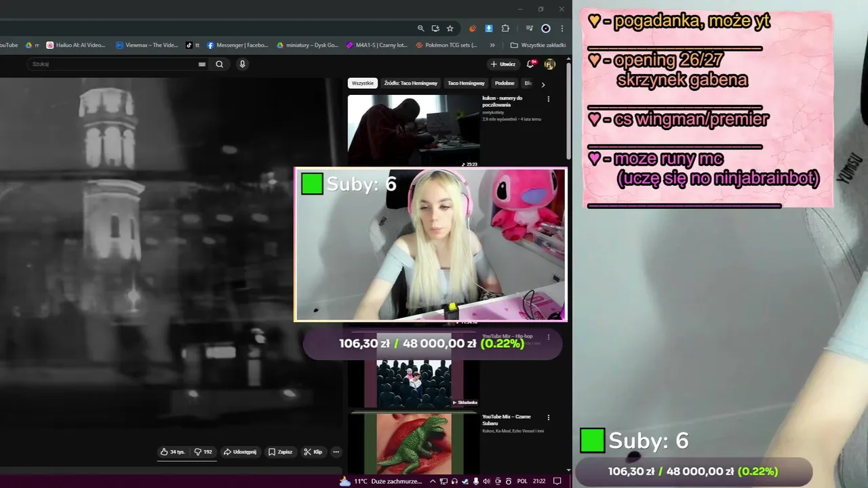Open the TikTok 'tt' bookmark

tap(193, 45)
